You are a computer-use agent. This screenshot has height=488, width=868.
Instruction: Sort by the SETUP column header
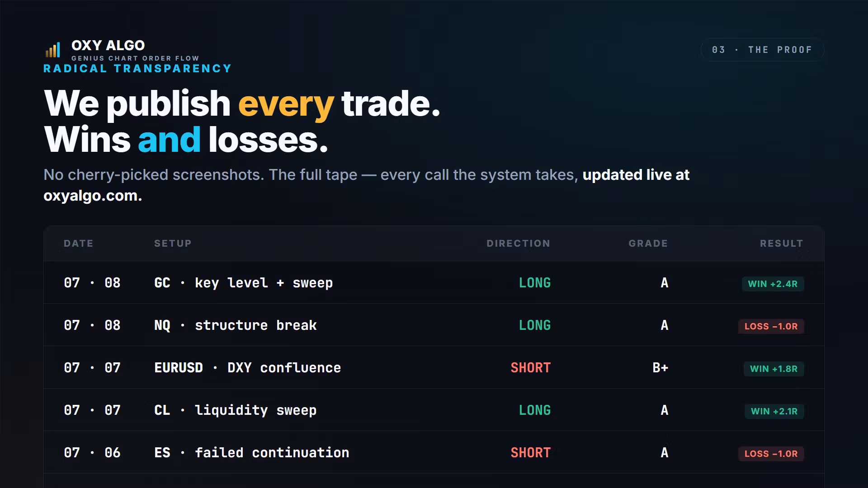173,244
